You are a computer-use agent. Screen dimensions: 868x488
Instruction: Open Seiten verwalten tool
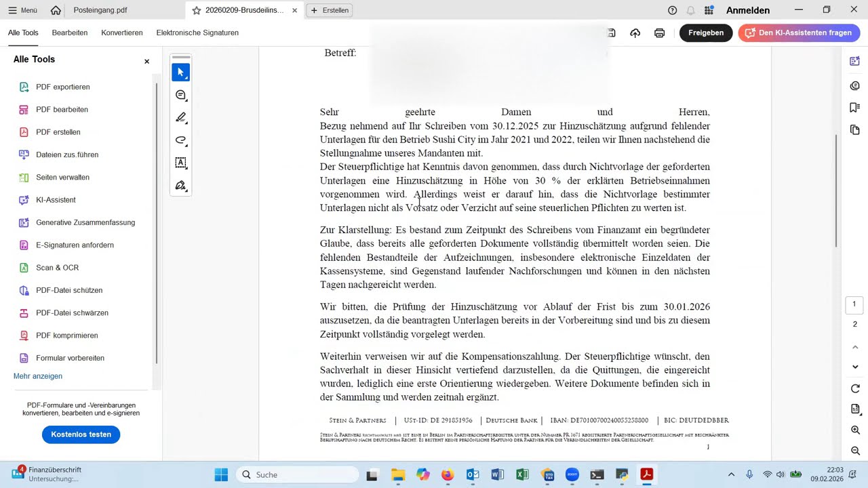(x=62, y=177)
